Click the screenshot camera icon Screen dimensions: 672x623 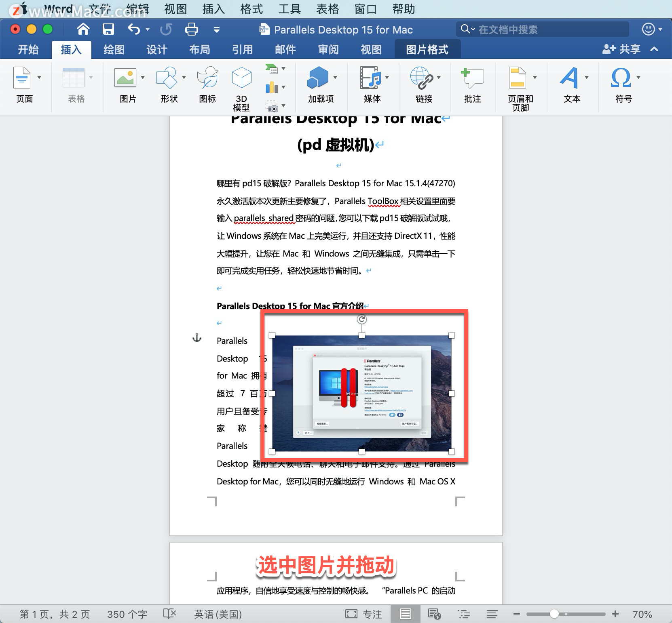(x=273, y=106)
